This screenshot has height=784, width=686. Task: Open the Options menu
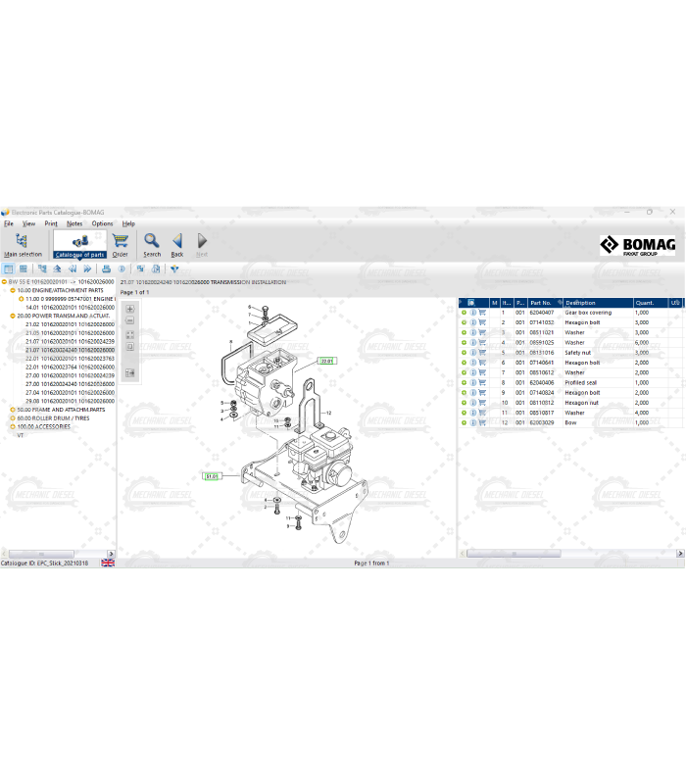point(102,223)
